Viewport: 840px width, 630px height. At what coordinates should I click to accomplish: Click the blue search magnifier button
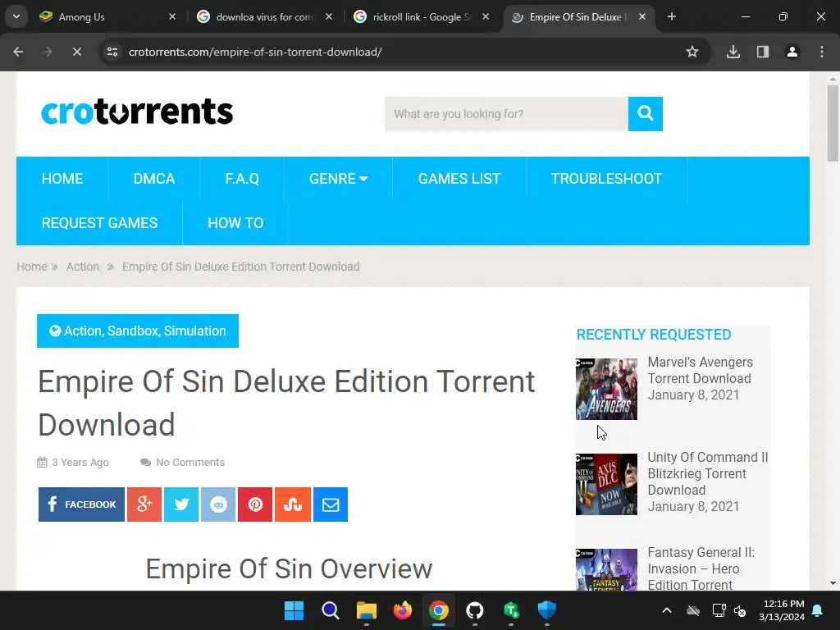tap(645, 113)
